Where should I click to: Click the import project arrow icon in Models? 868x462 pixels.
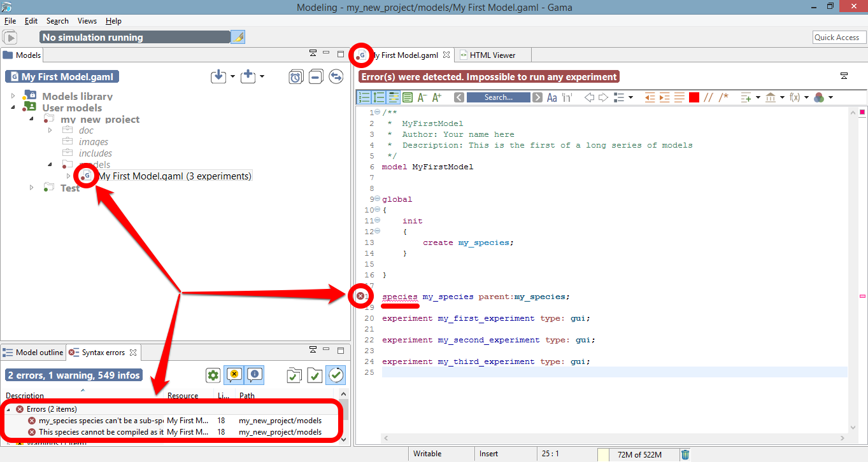pos(218,76)
